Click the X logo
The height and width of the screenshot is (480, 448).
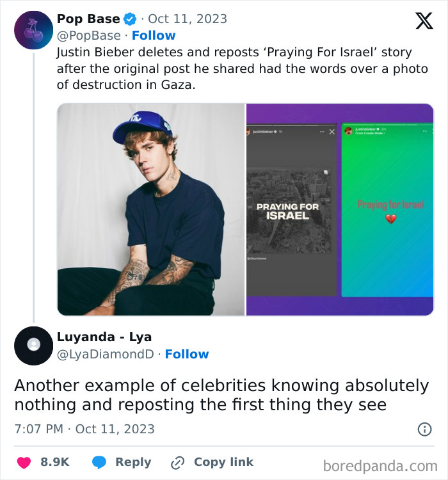pyautogui.click(x=424, y=21)
